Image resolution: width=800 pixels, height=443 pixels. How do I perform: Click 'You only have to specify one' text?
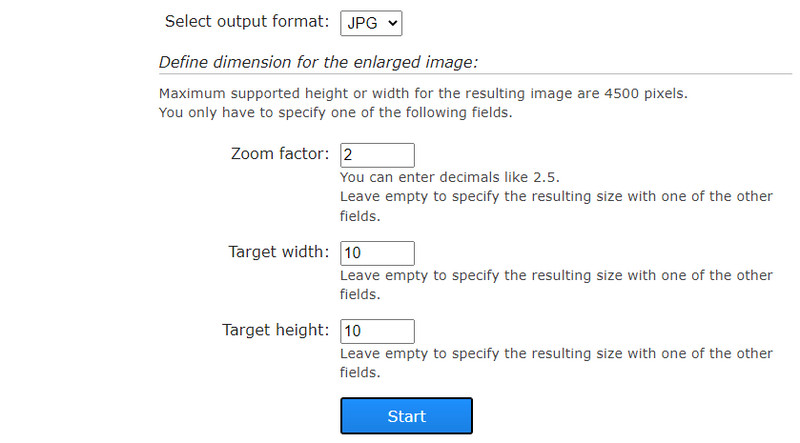click(x=335, y=112)
